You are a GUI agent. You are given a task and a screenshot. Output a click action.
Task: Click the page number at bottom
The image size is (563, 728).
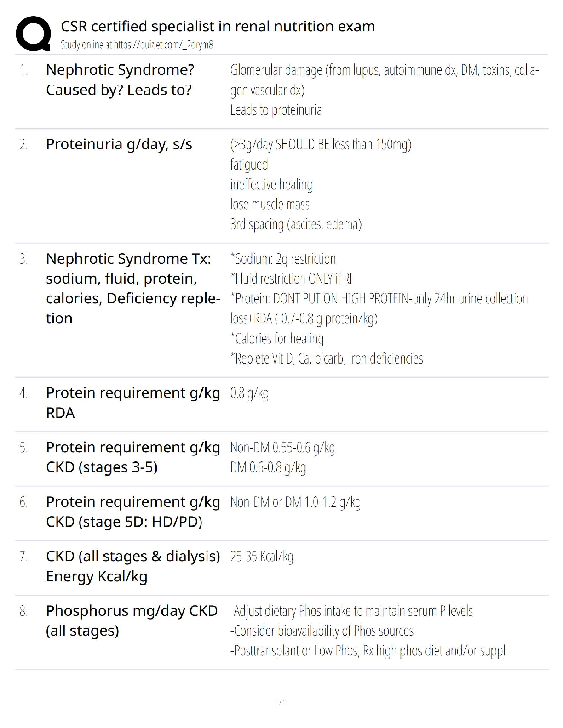pyautogui.click(x=281, y=703)
